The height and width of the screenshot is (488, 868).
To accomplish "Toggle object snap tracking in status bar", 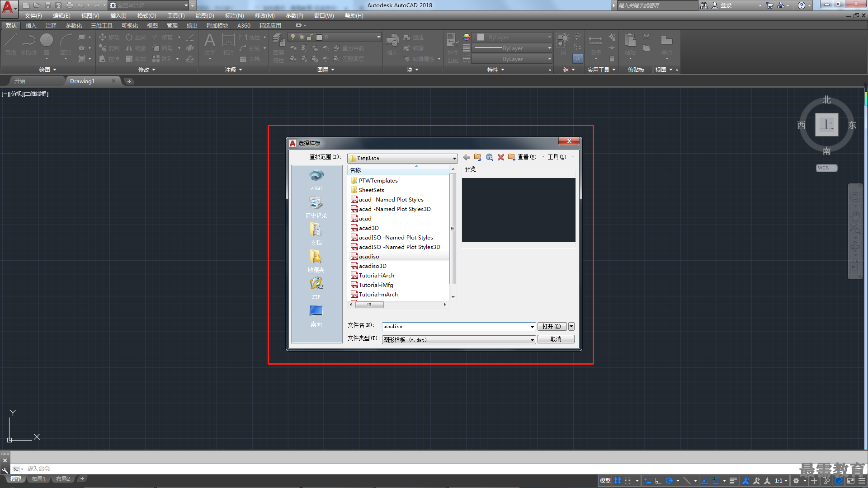I will [705, 481].
